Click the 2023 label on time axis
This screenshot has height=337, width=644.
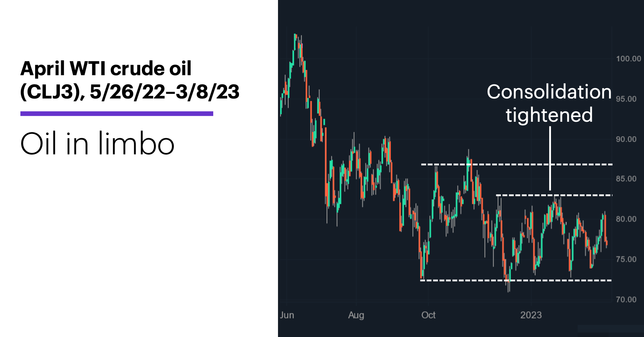(531, 315)
